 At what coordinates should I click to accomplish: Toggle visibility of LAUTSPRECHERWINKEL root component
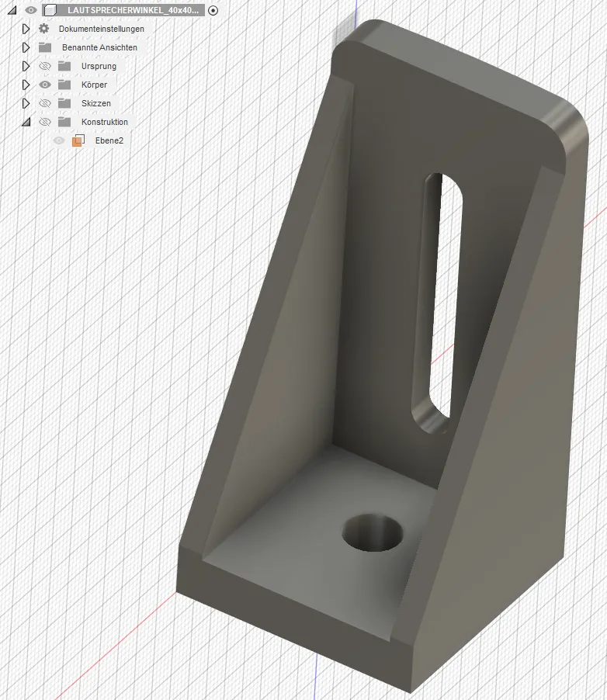pyautogui.click(x=31, y=10)
